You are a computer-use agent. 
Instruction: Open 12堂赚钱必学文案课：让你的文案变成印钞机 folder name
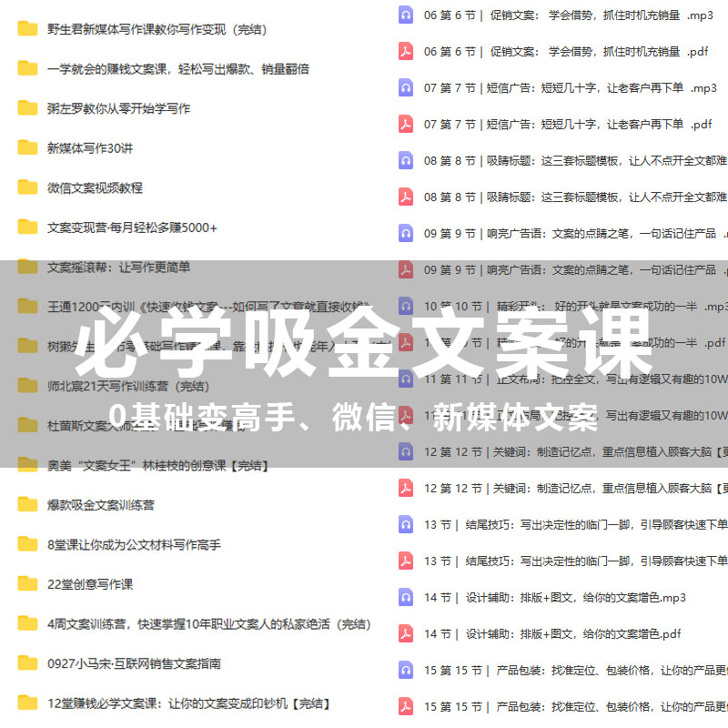[188, 703]
